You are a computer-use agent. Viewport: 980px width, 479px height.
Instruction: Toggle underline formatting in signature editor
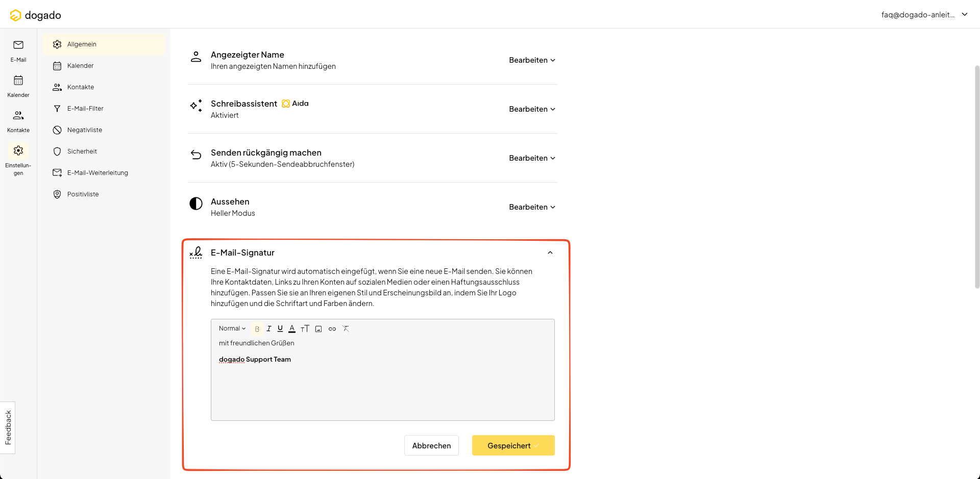[280, 329]
